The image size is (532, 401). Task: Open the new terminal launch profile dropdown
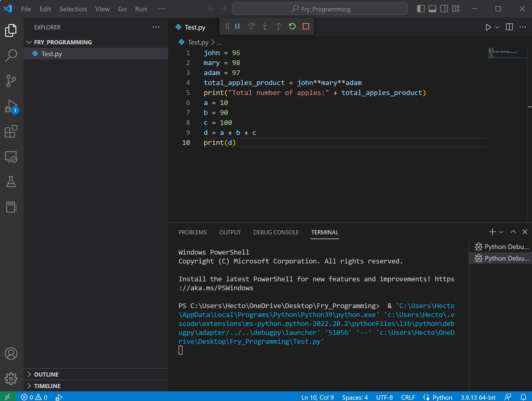pyautogui.click(x=501, y=232)
